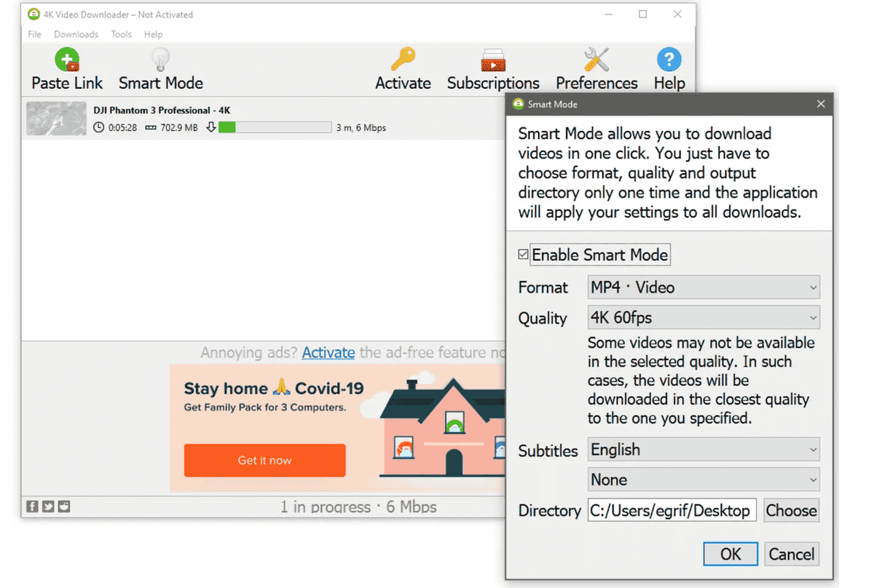Click the DJI Phantom 3 Professional title

(162, 111)
